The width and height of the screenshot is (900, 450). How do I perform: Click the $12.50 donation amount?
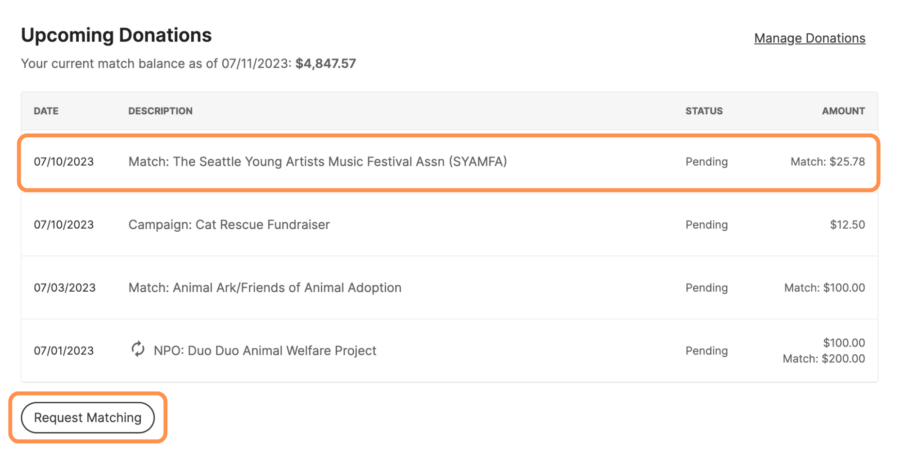pos(847,224)
